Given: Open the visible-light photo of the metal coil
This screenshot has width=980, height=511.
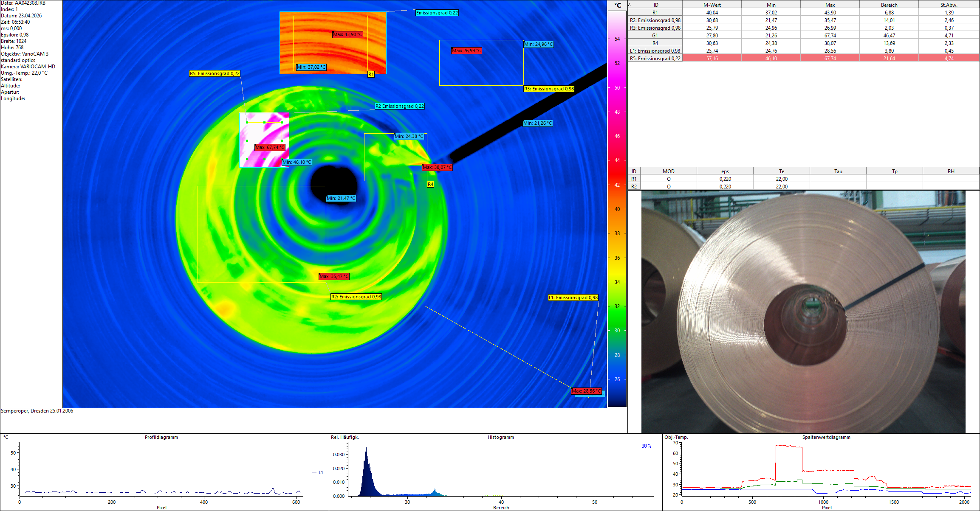Looking at the screenshot, I should pyautogui.click(x=803, y=312).
